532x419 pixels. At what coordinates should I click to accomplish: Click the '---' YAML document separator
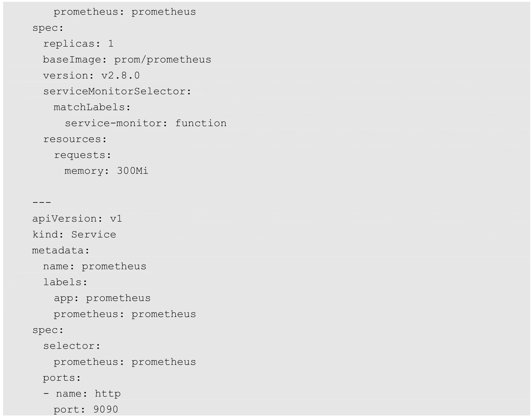(x=42, y=202)
